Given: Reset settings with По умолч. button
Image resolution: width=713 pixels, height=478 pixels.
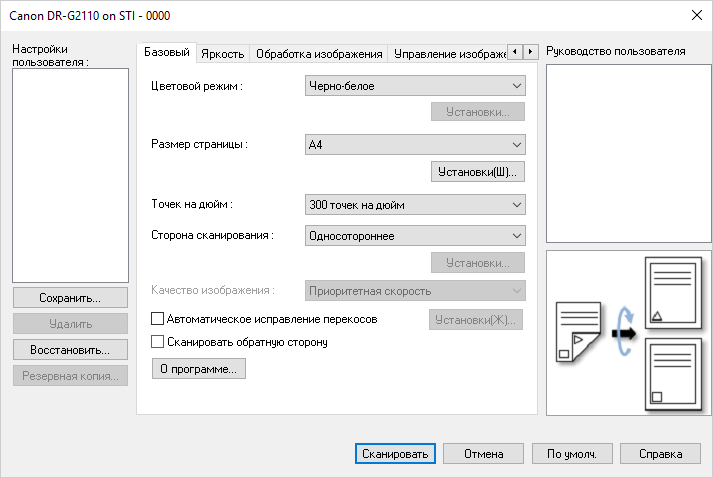Looking at the screenshot, I should coord(572,453).
